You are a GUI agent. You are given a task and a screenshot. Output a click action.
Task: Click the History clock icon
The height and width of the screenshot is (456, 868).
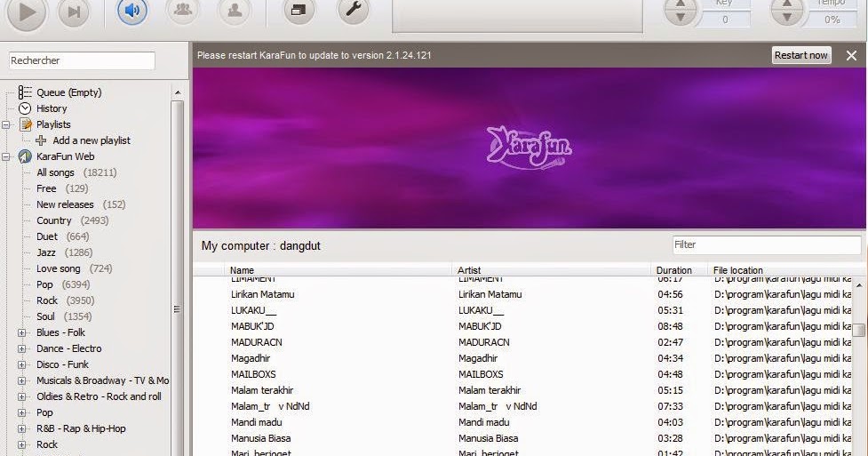click(x=25, y=108)
